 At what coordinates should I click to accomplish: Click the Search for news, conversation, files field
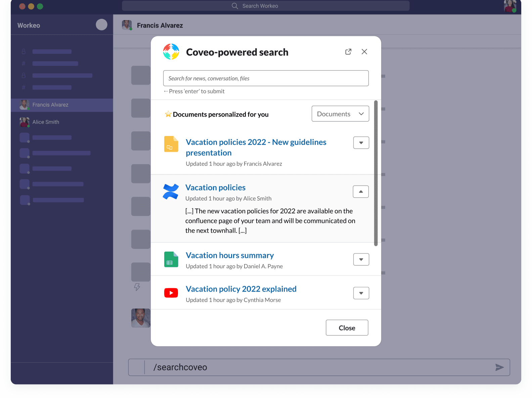[x=266, y=78]
